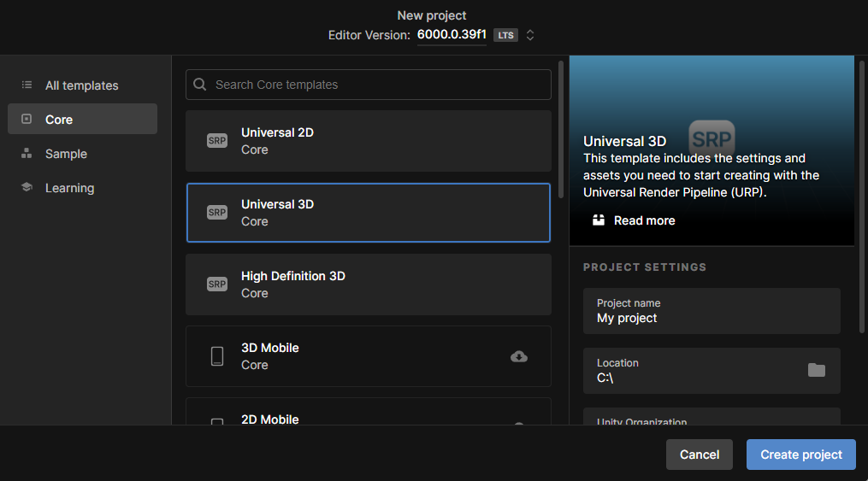Click the PROJECT SETTINGS heading
868x481 pixels.
tap(645, 267)
